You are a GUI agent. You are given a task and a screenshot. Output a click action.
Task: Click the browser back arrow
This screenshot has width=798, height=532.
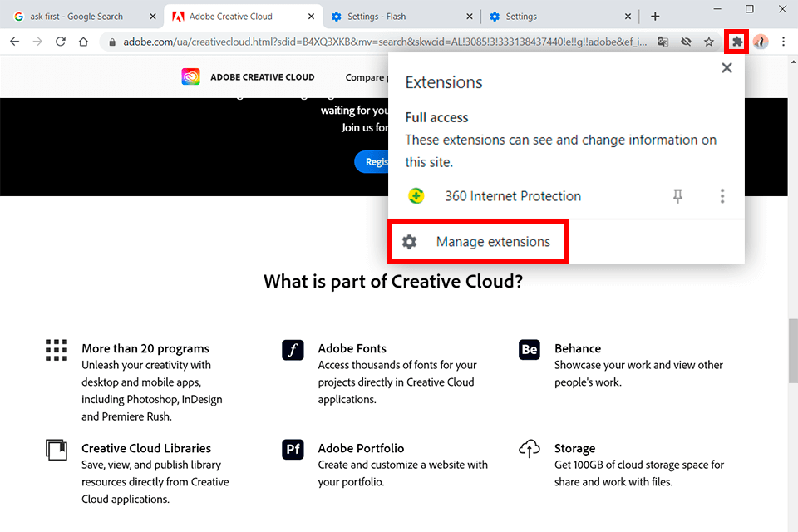point(14,42)
